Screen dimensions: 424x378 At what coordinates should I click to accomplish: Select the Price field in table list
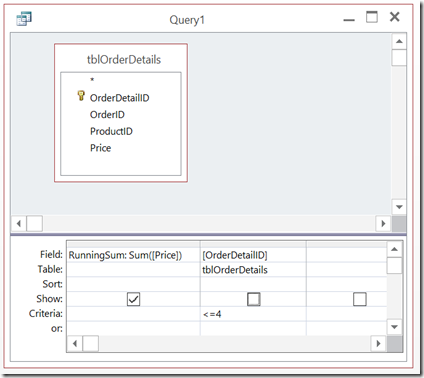click(x=100, y=148)
